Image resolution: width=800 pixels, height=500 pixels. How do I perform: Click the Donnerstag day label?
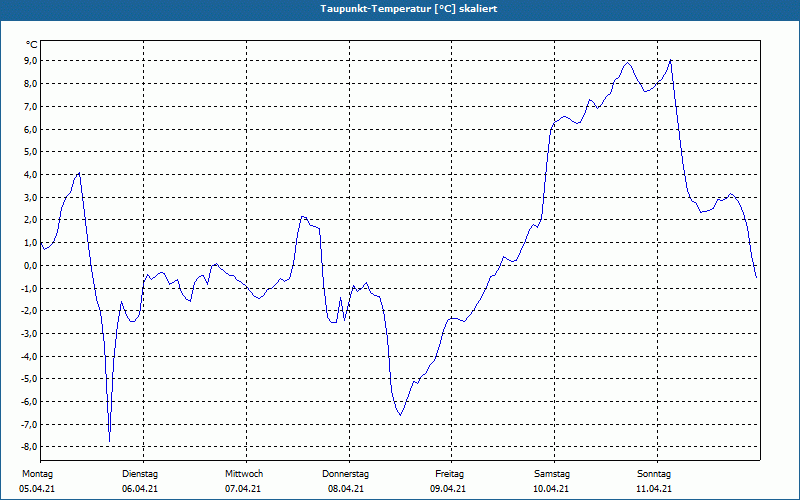[x=345, y=474]
